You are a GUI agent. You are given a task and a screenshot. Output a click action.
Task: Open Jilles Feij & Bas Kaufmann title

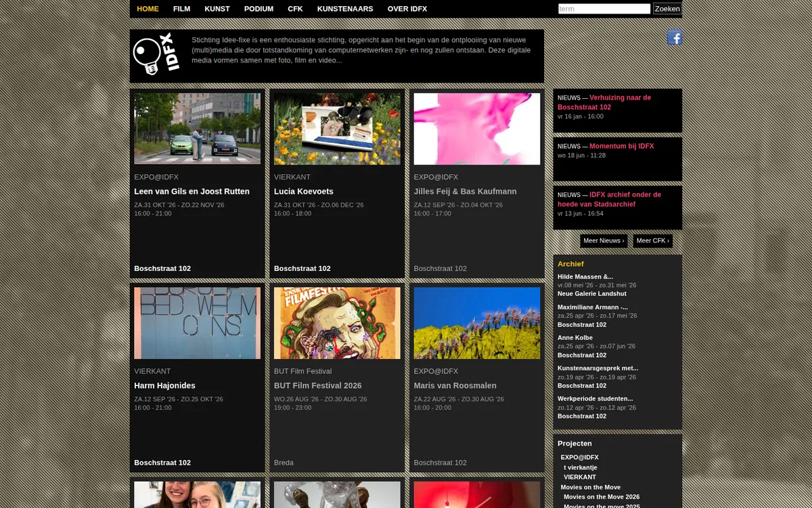(x=466, y=192)
